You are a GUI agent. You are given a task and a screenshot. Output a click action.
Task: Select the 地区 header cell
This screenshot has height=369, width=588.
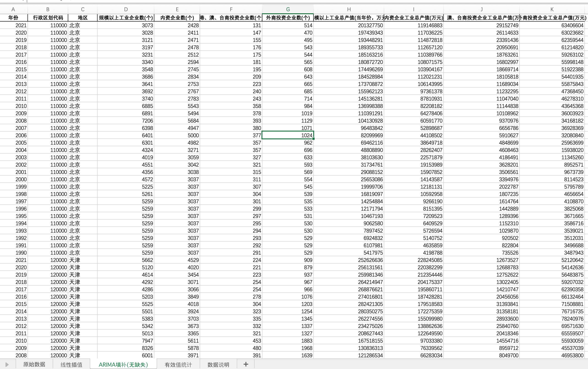83,18
